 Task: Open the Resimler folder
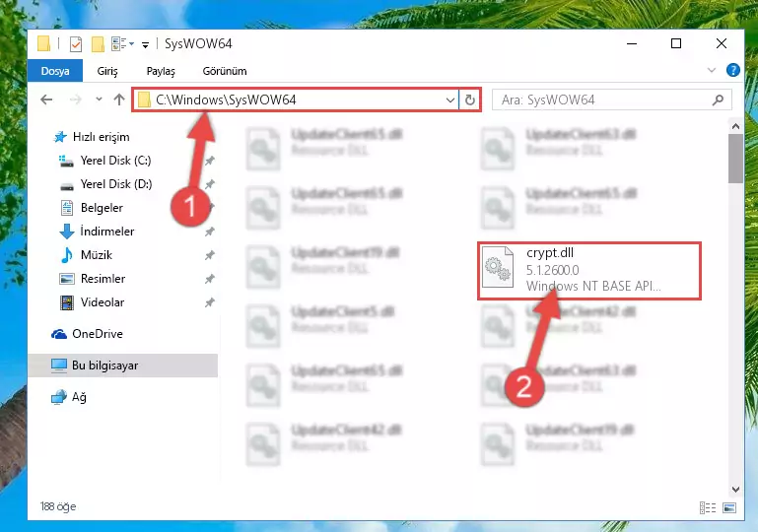click(92, 279)
